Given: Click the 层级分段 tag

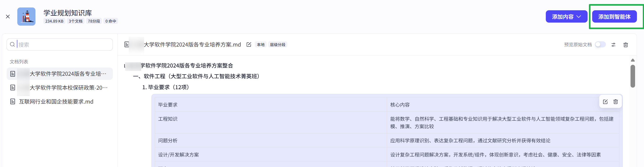Looking at the screenshot, I should [x=277, y=45].
